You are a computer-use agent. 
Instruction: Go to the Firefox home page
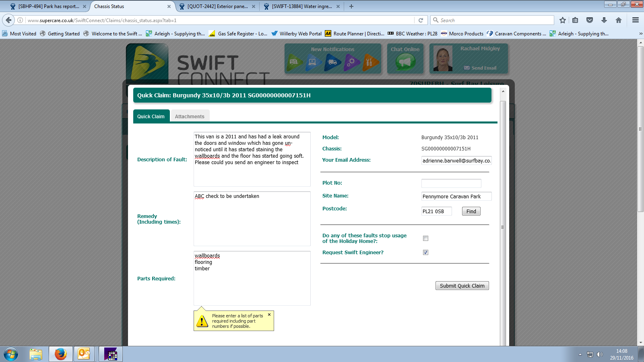point(619,20)
